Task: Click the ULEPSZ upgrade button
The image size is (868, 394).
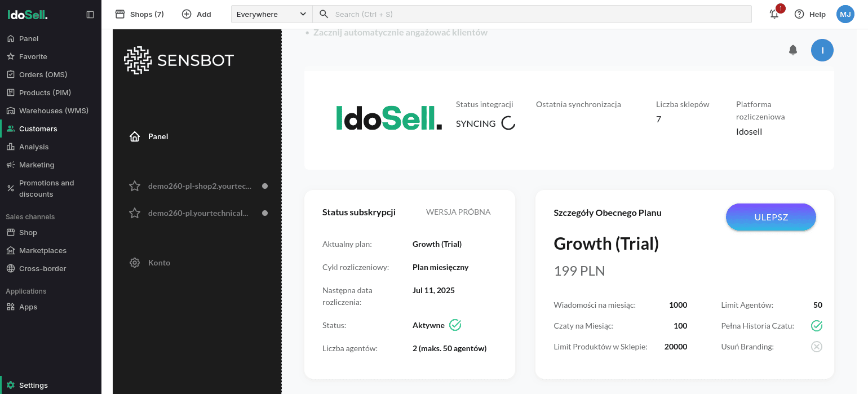Action: click(x=770, y=217)
